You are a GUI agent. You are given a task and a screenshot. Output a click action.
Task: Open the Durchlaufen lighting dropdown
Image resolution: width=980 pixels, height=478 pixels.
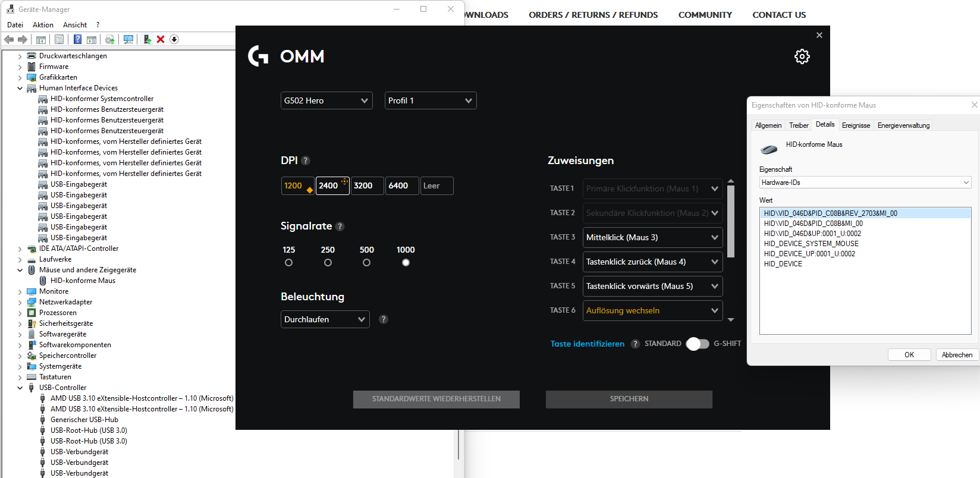pyautogui.click(x=325, y=319)
